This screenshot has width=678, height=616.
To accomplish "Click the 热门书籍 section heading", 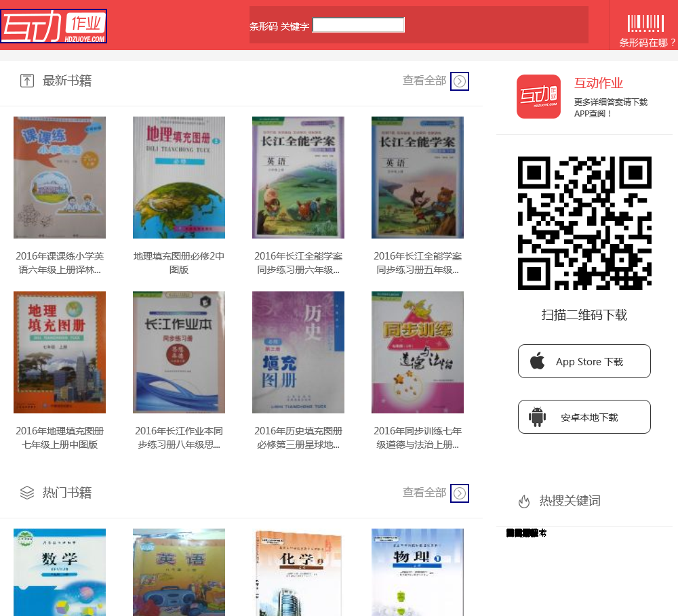I will (67, 493).
